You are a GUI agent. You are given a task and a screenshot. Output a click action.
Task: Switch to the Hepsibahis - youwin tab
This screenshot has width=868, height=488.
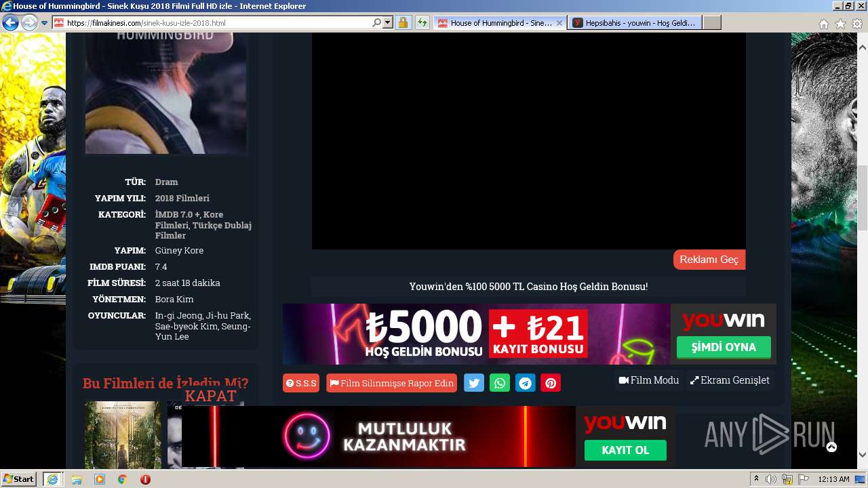635,23
